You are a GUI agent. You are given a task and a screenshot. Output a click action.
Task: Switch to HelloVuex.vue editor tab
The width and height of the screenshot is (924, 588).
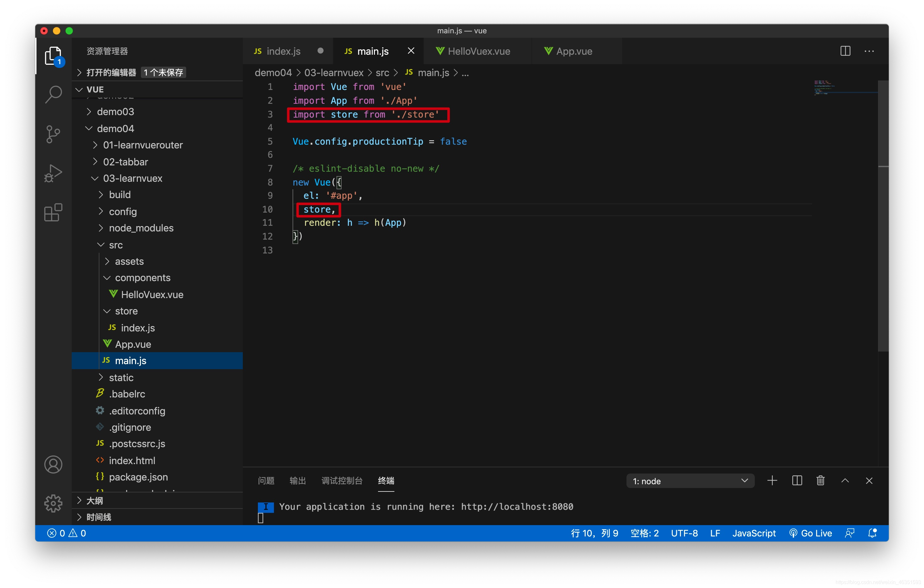coord(478,51)
